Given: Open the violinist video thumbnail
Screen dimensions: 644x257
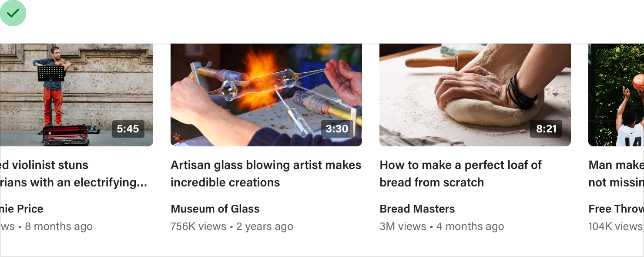Looking at the screenshot, I should coord(77,95).
